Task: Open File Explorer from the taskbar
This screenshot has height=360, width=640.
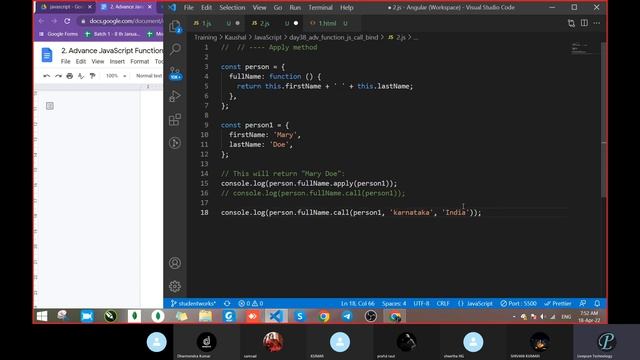Action: 205,316
